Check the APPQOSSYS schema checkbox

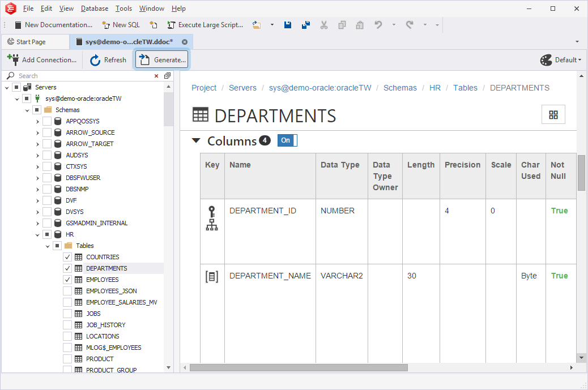pyautogui.click(x=47, y=121)
